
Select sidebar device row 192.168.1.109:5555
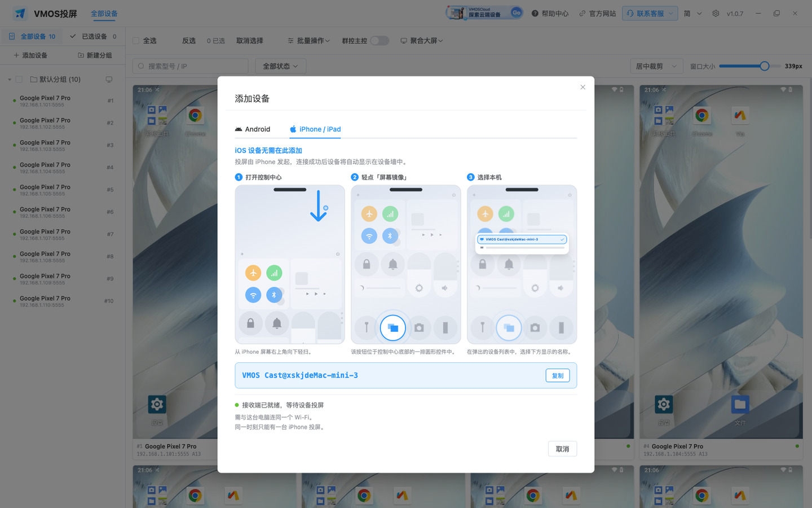(63, 279)
